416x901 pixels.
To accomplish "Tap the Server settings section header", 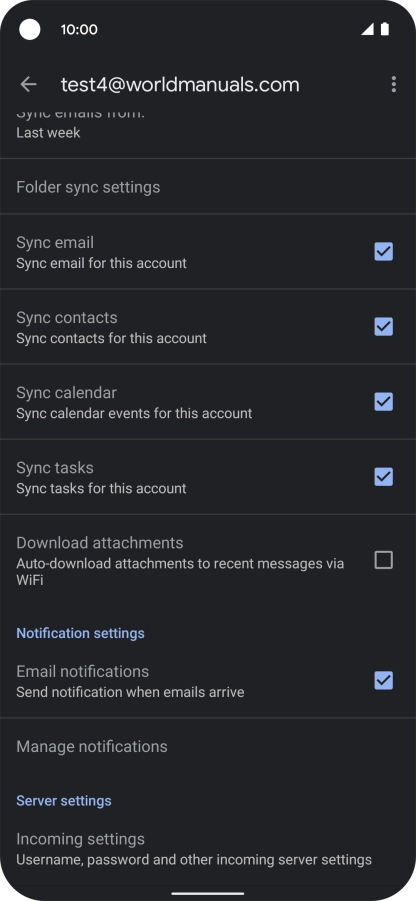I will (x=64, y=801).
